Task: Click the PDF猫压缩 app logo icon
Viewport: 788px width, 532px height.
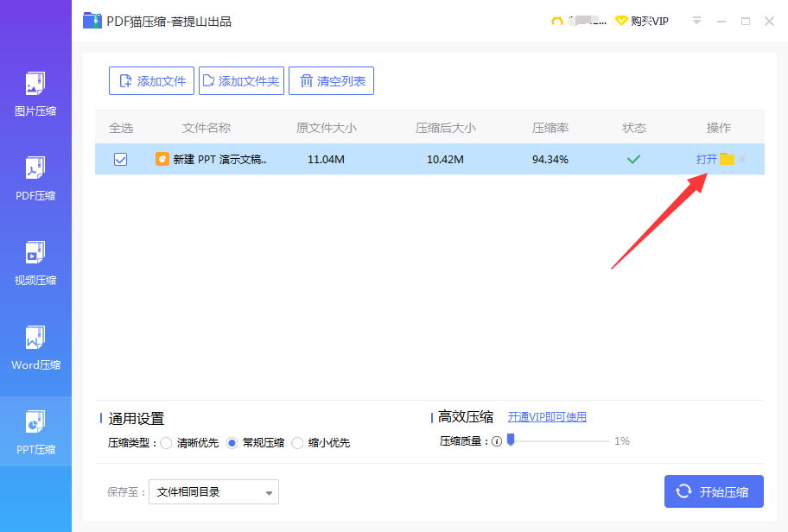Action: point(92,21)
